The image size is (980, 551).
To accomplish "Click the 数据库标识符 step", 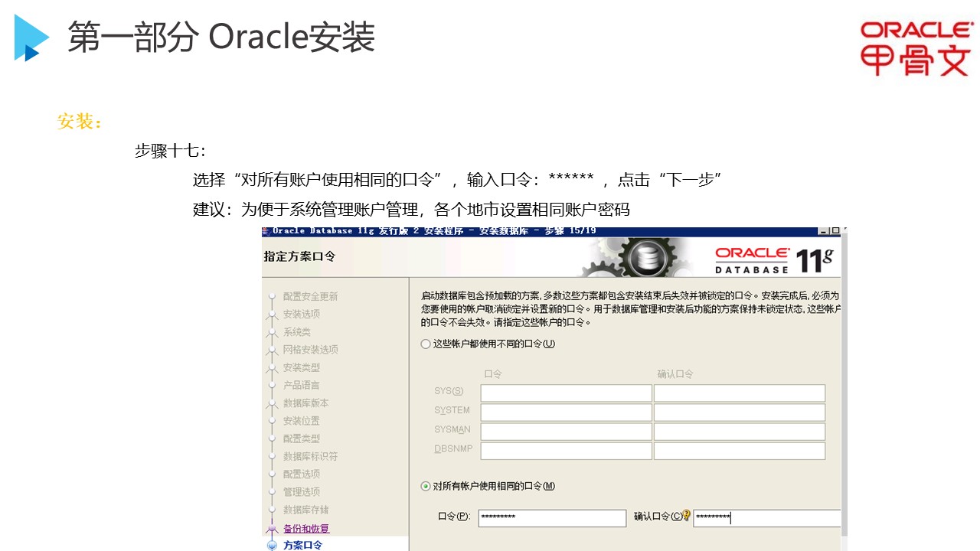I will tap(310, 456).
